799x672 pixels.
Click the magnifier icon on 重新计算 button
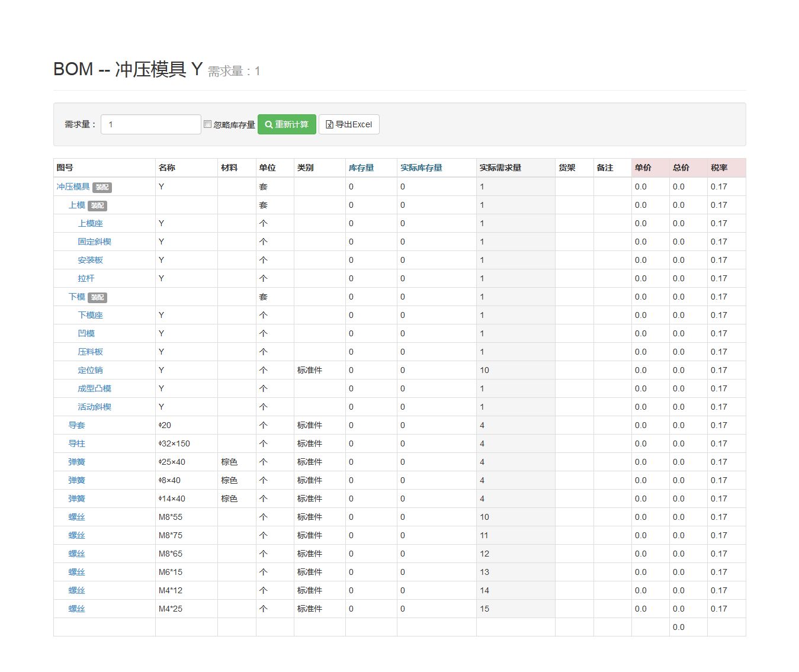click(x=268, y=124)
